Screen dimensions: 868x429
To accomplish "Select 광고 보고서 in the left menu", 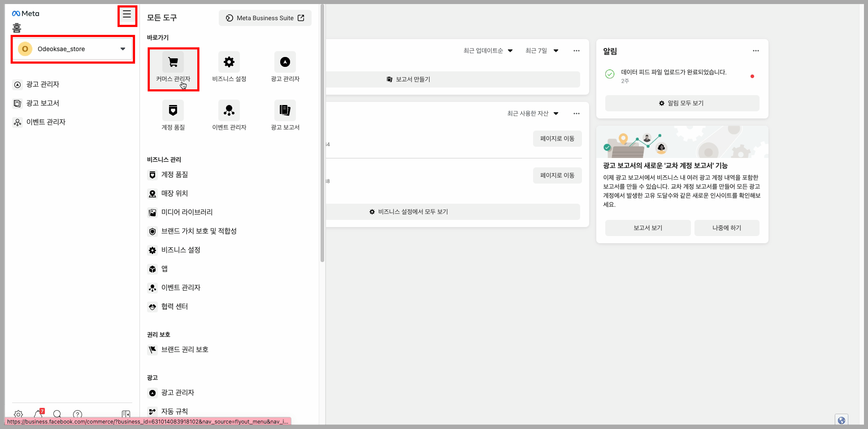I will pos(43,103).
